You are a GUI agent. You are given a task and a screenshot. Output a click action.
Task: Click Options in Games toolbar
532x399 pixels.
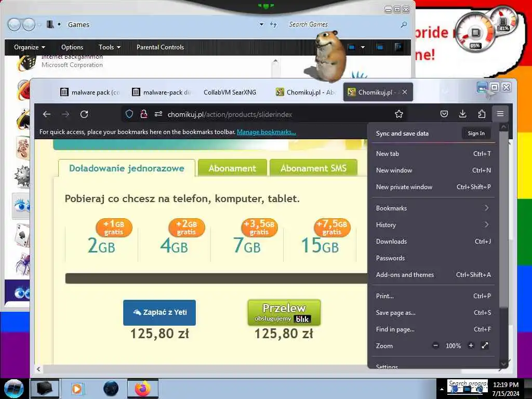pos(72,47)
